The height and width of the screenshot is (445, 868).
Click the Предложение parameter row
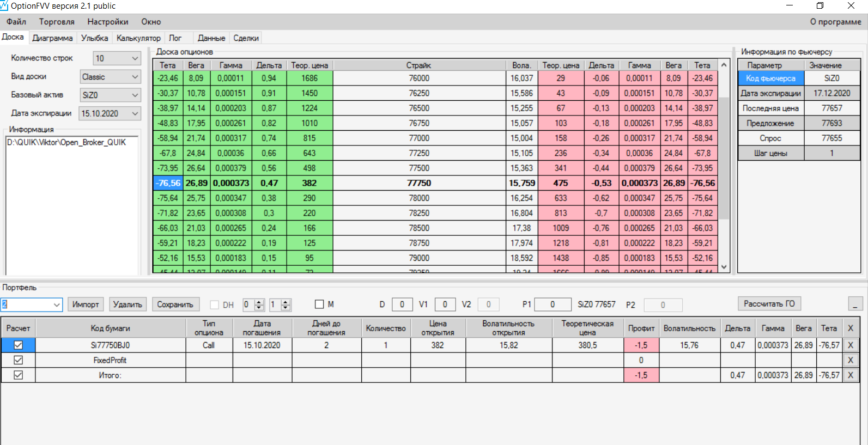[x=799, y=123]
